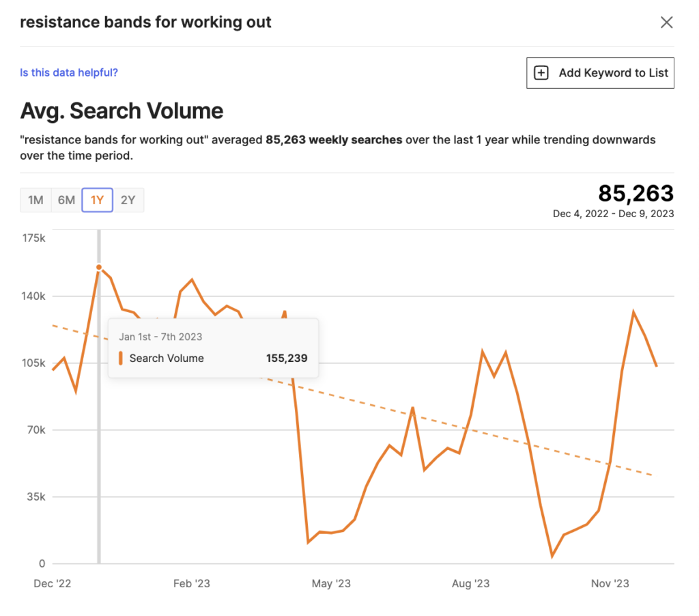Click the Dec '22 x-axis label

point(53,583)
